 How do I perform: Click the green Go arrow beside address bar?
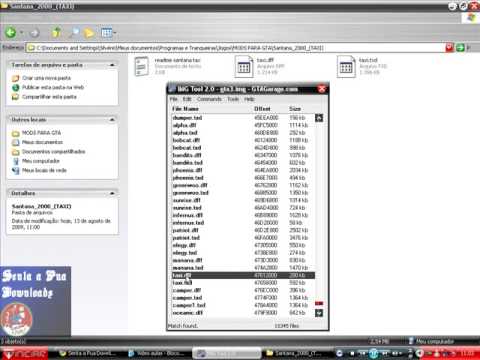tap(460, 48)
